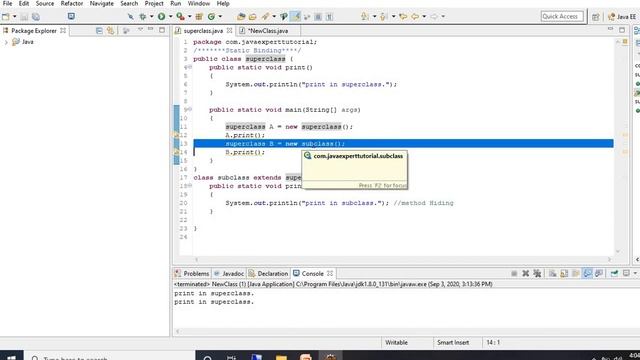This screenshot has height=360, width=640.
Task: Click the Open Perspective icon
Action: pyautogui.click(x=596, y=17)
